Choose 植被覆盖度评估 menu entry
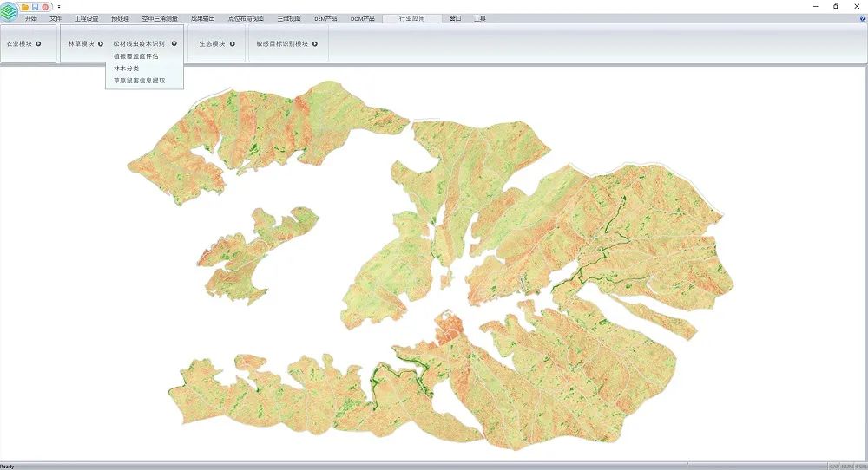Screen dimensions: 868x470 coord(135,56)
